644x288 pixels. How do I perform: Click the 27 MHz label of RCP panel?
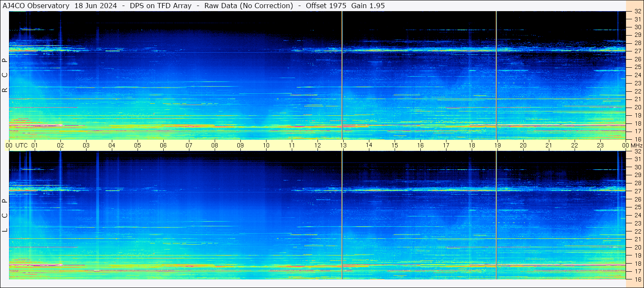click(x=637, y=51)
